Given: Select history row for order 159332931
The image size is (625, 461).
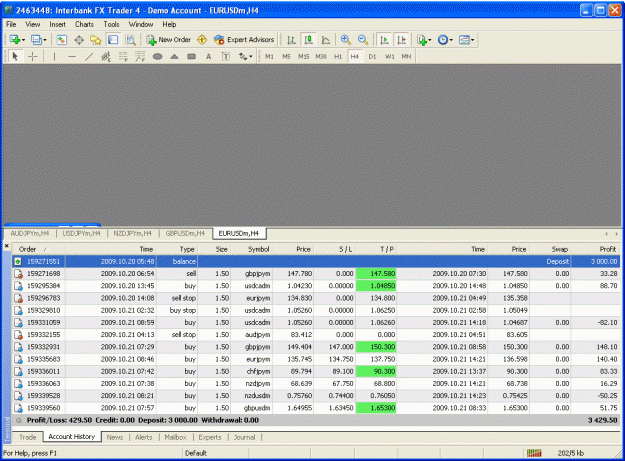Looking at the screenshot, I should pyautogui.click(x=316, y=347).
